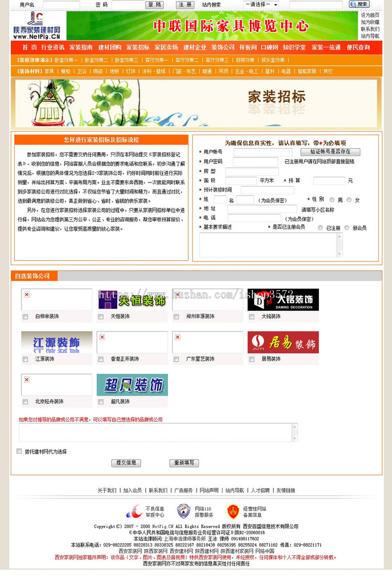Click the 天恒装饰 company logo
The image size is (392, 587).
pos(132,299)
